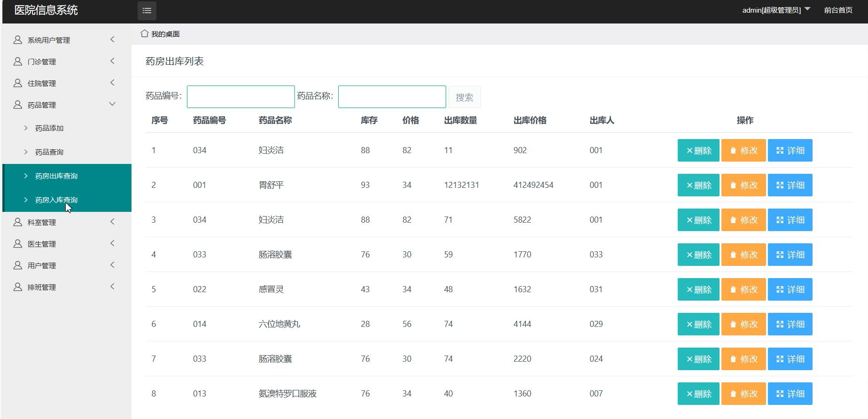
Task: Delete the 感冒灵 row
Action: tap(698, 289)
